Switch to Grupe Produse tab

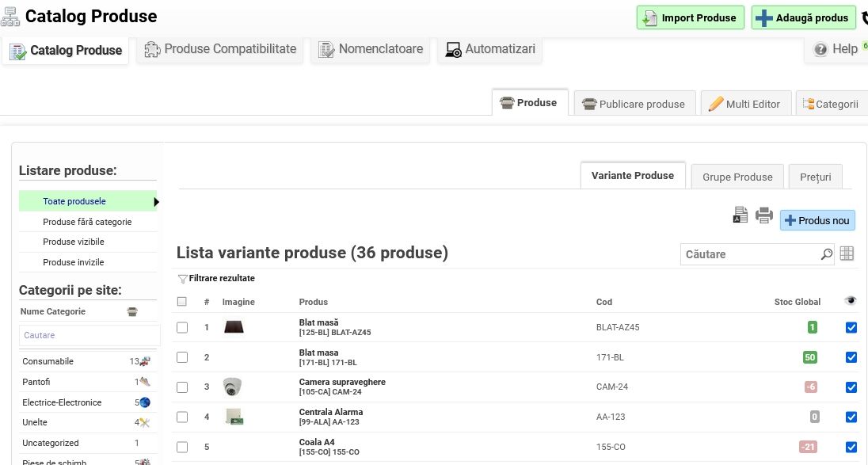pyautogui.click(x=737, y=177)
